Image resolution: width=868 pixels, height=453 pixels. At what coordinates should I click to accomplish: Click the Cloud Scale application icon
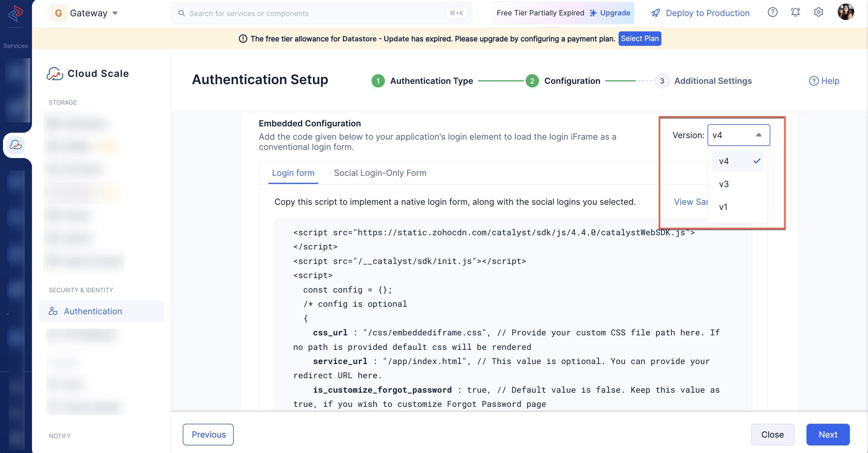pyautogui.click(x=54, y=74)
